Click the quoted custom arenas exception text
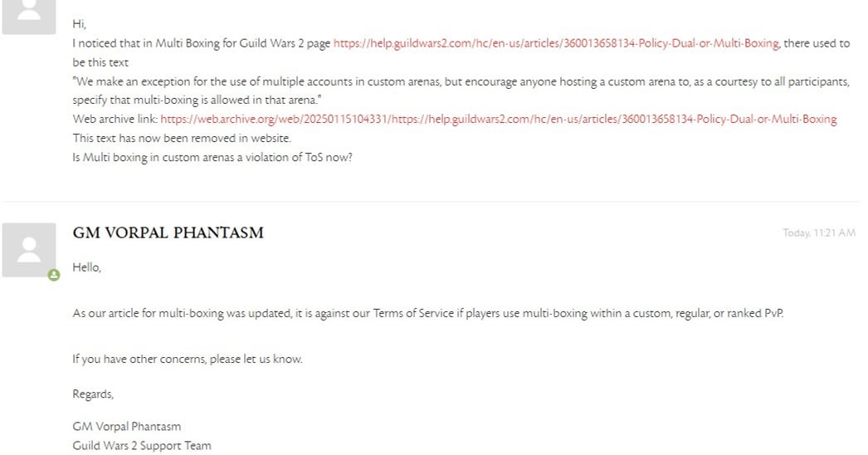Viewport: 868px width, 455px height. (461, 91)
